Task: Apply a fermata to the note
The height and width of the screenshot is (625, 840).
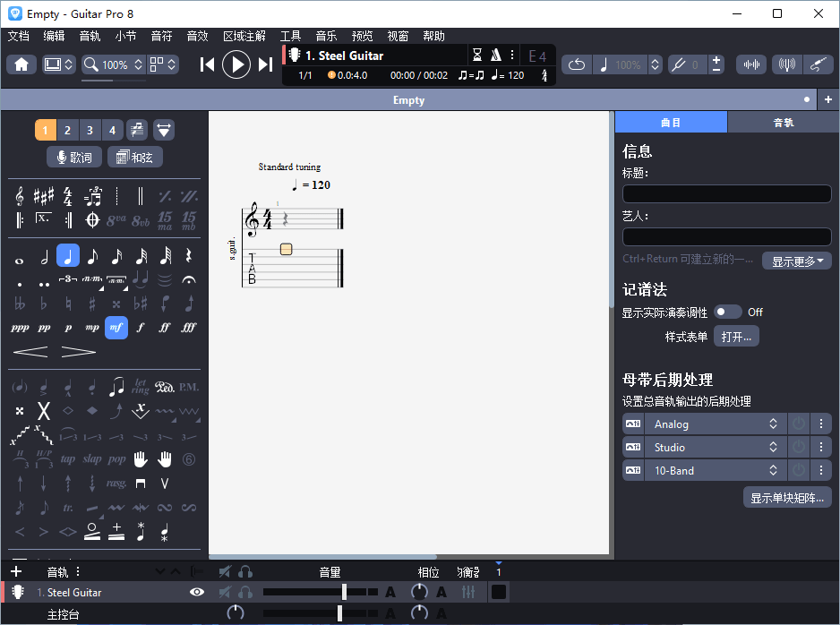Action: click(x=188, y=280)
